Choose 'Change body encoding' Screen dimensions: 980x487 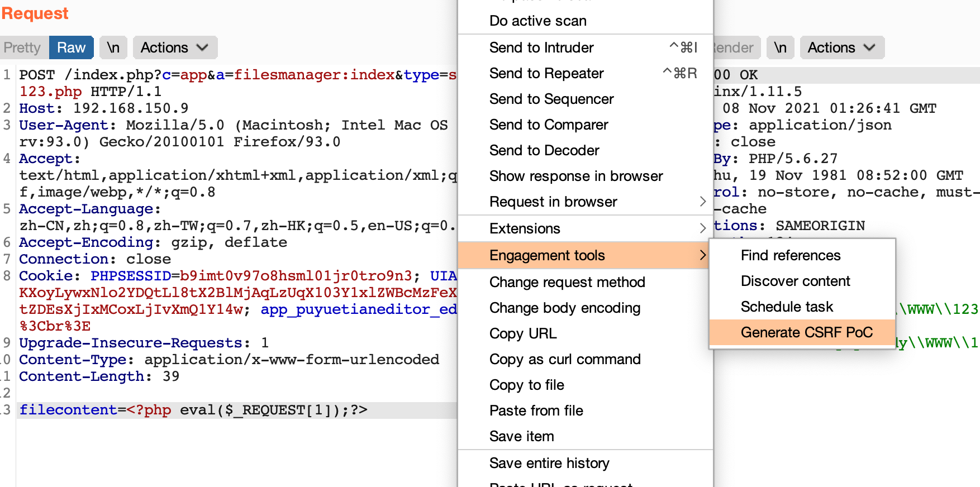tap(585, 308)
